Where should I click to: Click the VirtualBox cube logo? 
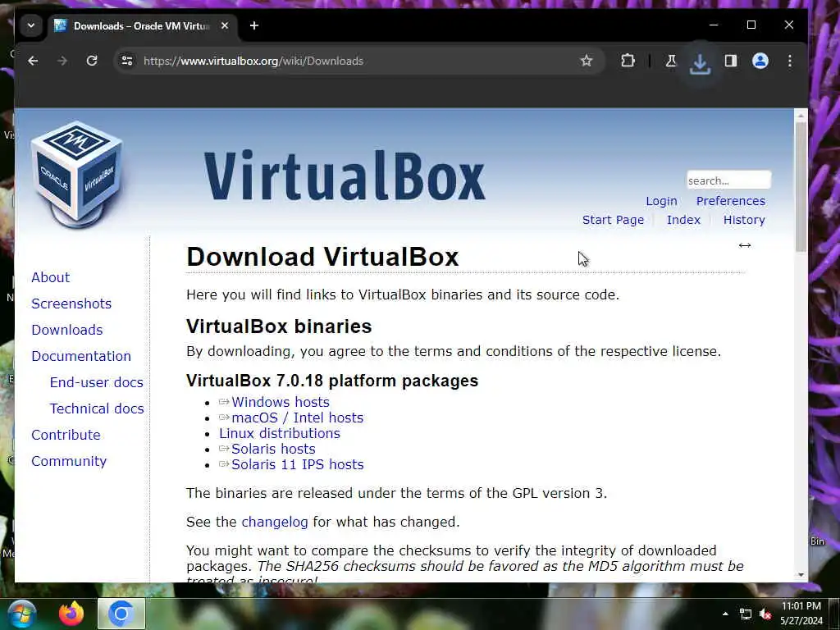click(x=77, y=175)
